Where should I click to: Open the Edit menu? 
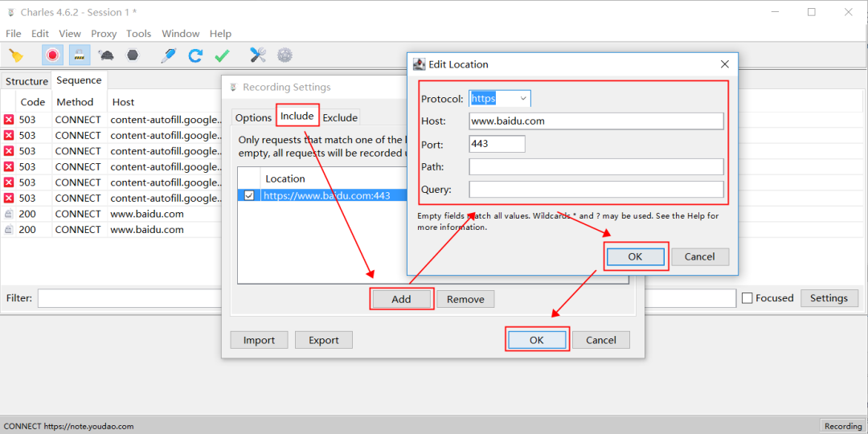[x=40, y=34]
